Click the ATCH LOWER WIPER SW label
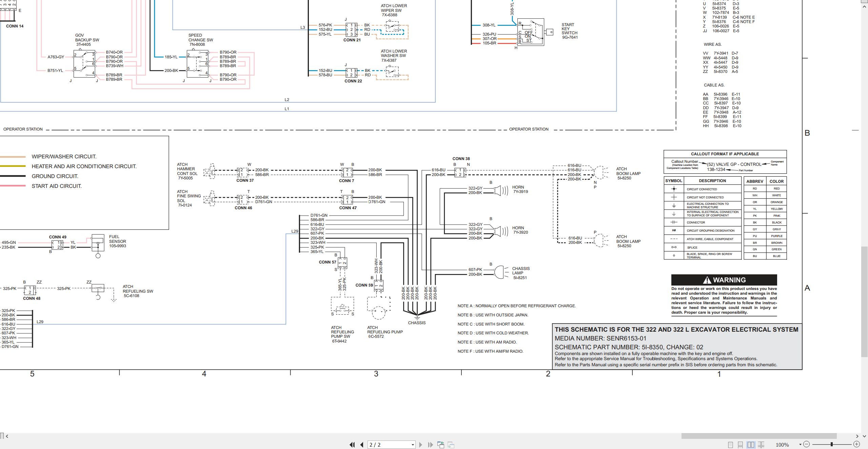 (x=394, y=10)
